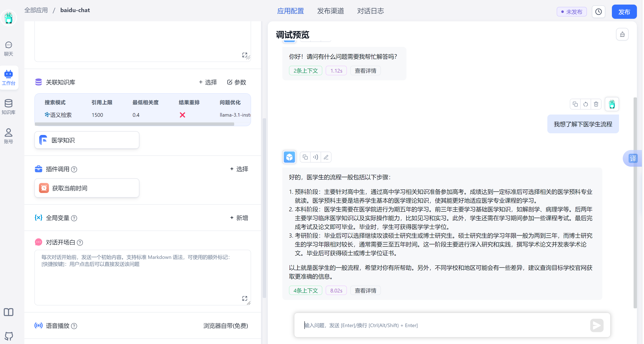Switch to the 对话日志 tab
The image size is (644, 344).
click(370, 11)
